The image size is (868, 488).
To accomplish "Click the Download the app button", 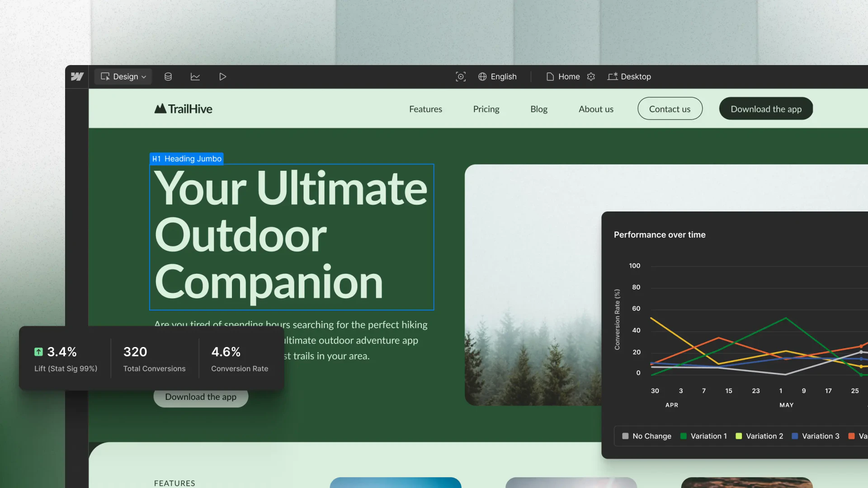I will (765, 108).
